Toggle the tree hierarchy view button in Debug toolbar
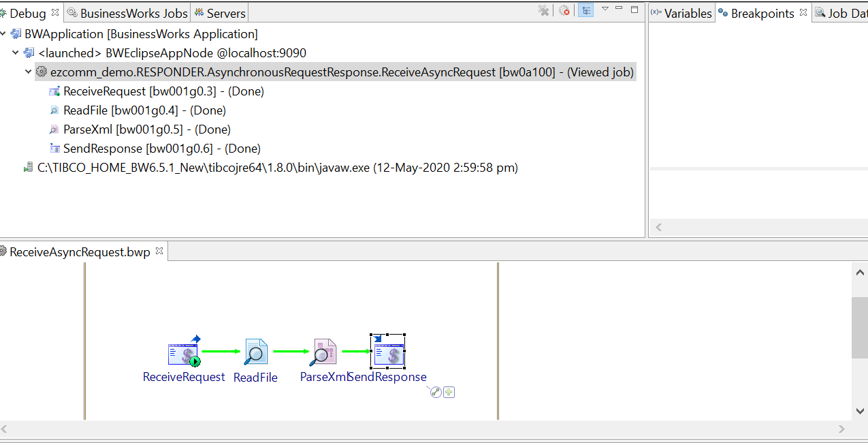 tap(585, 10)
